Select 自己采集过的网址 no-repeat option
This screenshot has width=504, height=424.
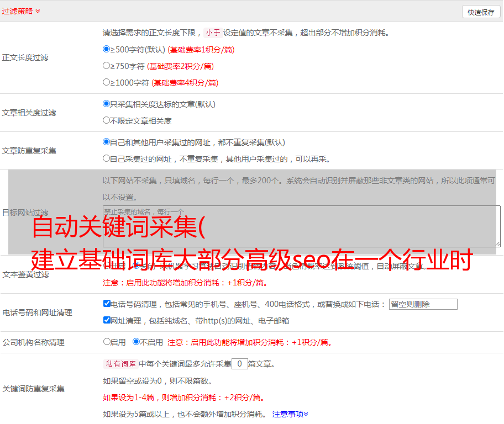tap(107, 158)
